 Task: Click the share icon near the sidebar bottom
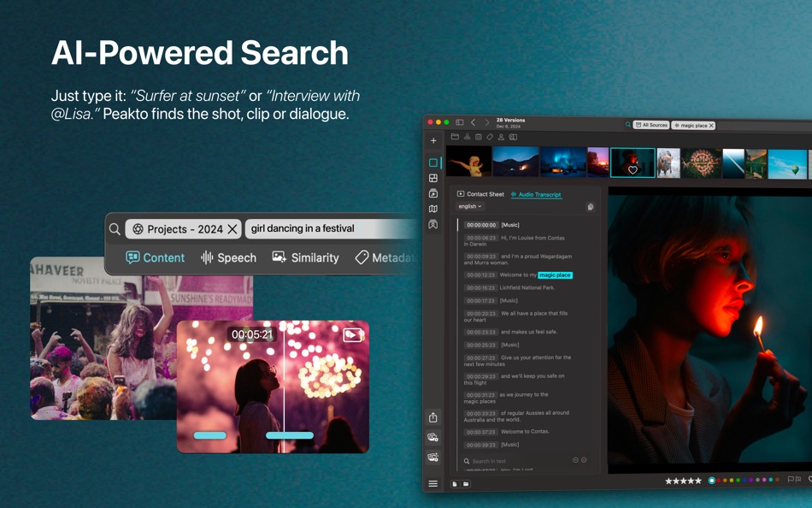(433, 418)
